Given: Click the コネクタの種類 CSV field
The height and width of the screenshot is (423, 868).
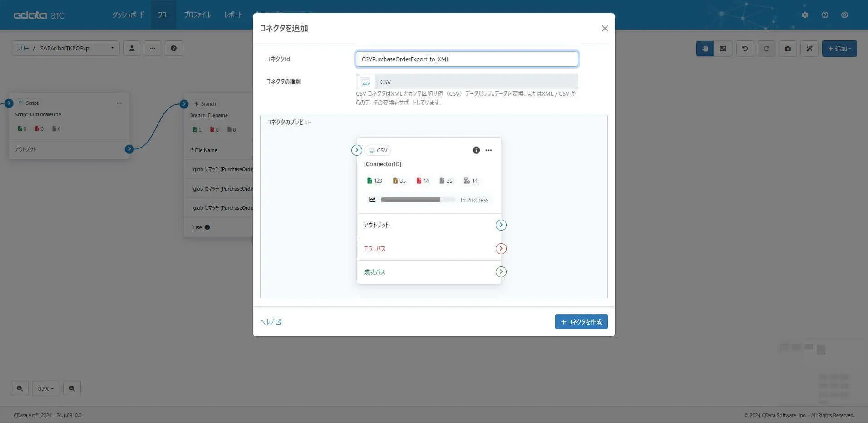Looking at the screenshot, I should coord(467,82).
